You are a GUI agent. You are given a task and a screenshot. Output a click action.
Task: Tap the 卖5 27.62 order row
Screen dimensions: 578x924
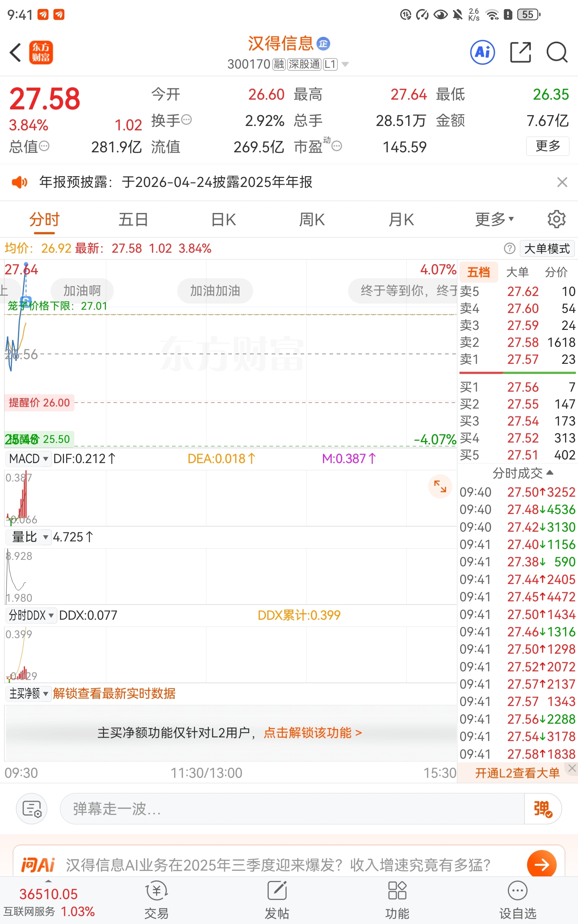click(518, 292)
